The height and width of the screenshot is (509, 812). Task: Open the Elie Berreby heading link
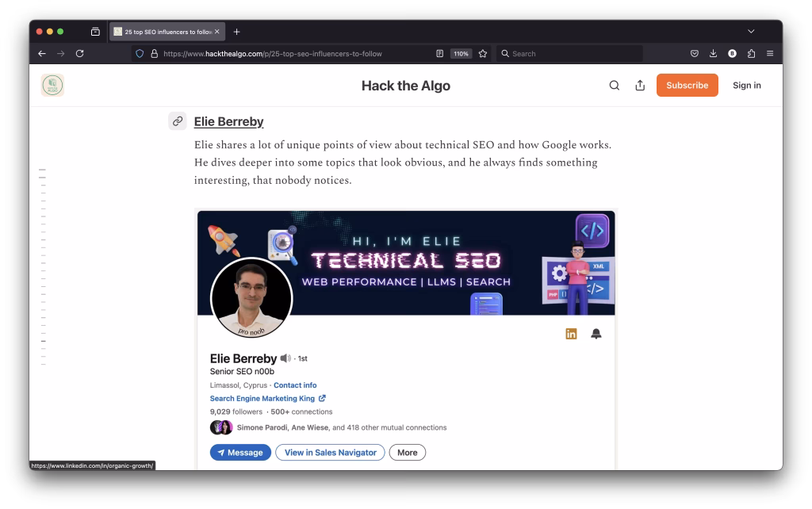[x=229, y=121]
